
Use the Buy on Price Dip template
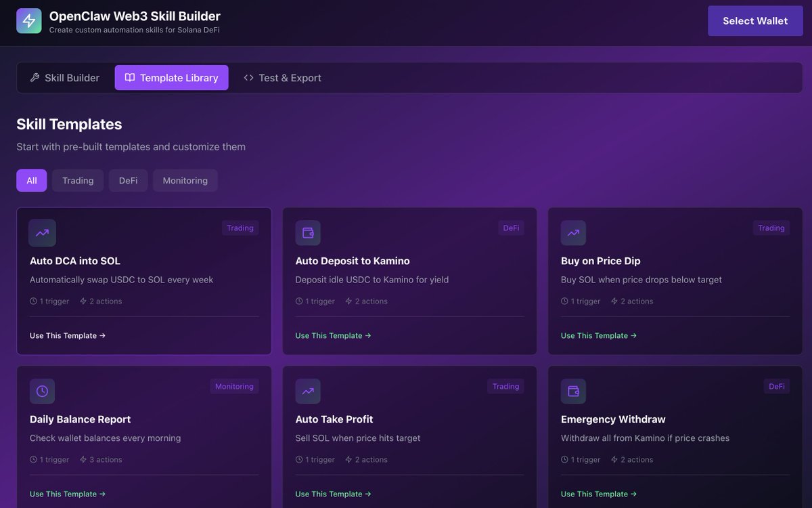(x=599, y=336)
